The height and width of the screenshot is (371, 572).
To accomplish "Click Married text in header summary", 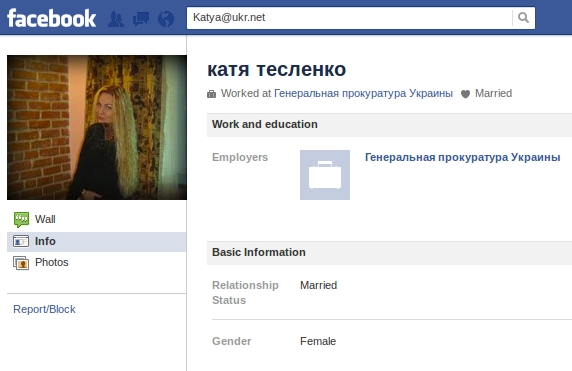I will point(494,93).
